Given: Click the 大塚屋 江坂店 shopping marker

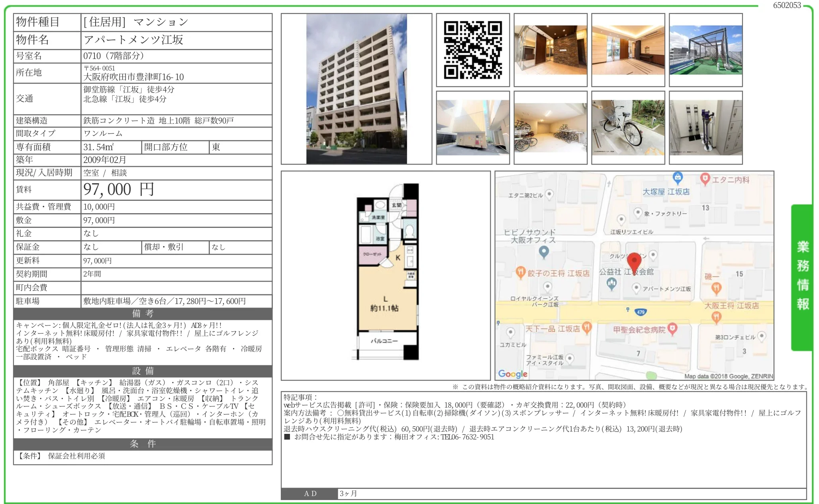Looking at the screenshot, I should click(x=678, y=177).
